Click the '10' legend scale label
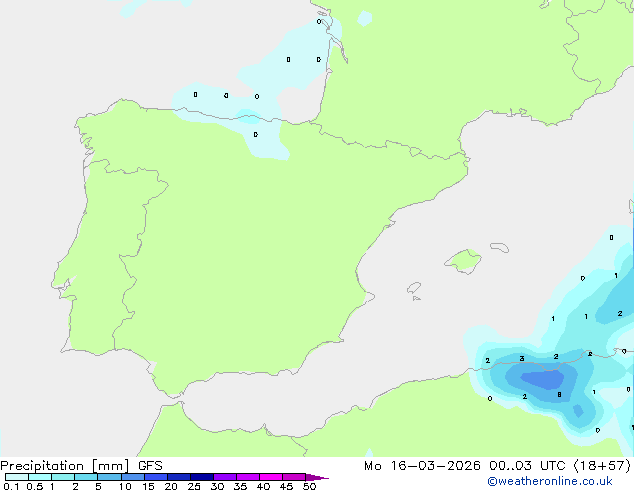The width and height of the screenshot is (634, 490). (x=125, y=486)
